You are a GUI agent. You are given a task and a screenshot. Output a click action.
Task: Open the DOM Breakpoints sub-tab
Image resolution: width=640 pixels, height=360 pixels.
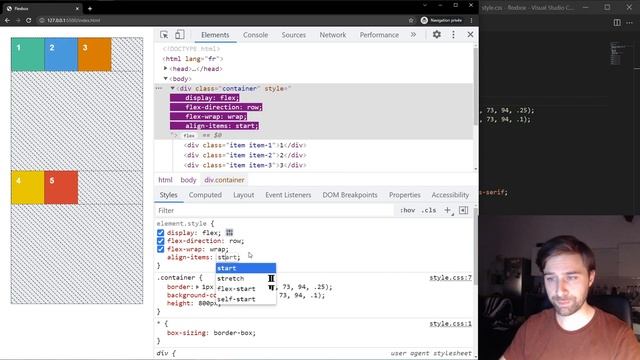tap(350, 195)
